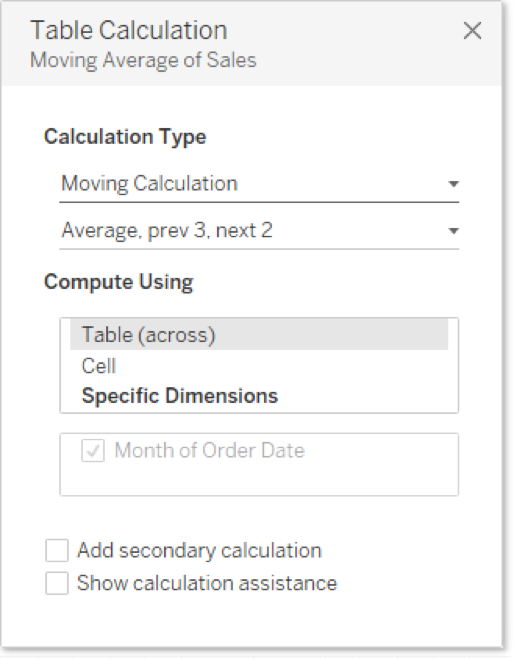Tick the Show calculation assistance checkbox
Image resolution: width=514 pixels, height=659 pixels.
point(57,583)
